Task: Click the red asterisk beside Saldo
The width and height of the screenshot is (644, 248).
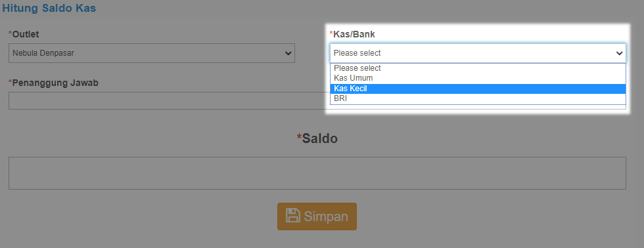Action: (x=299, y=136)
